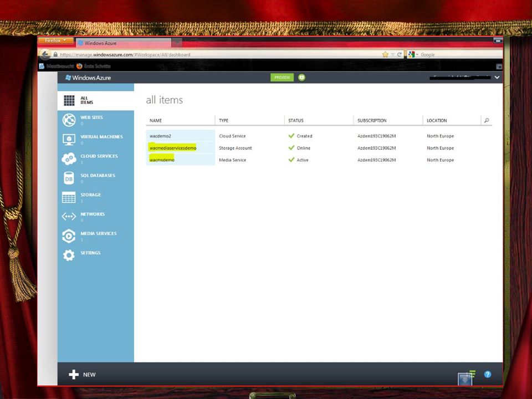532x399 pixels.
Task: Click Google search engine icon
Action: click(x=412, y=54)
